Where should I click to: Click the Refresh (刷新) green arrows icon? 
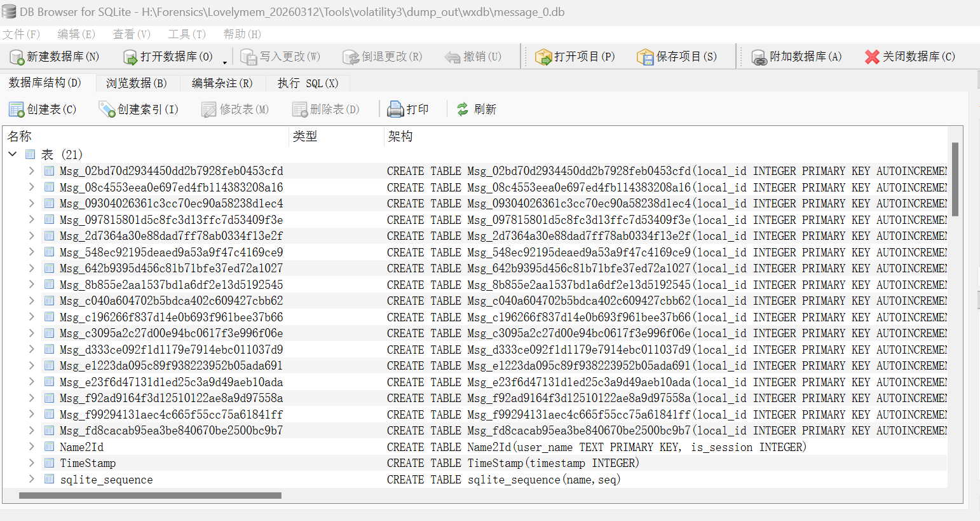coord(463,109)
